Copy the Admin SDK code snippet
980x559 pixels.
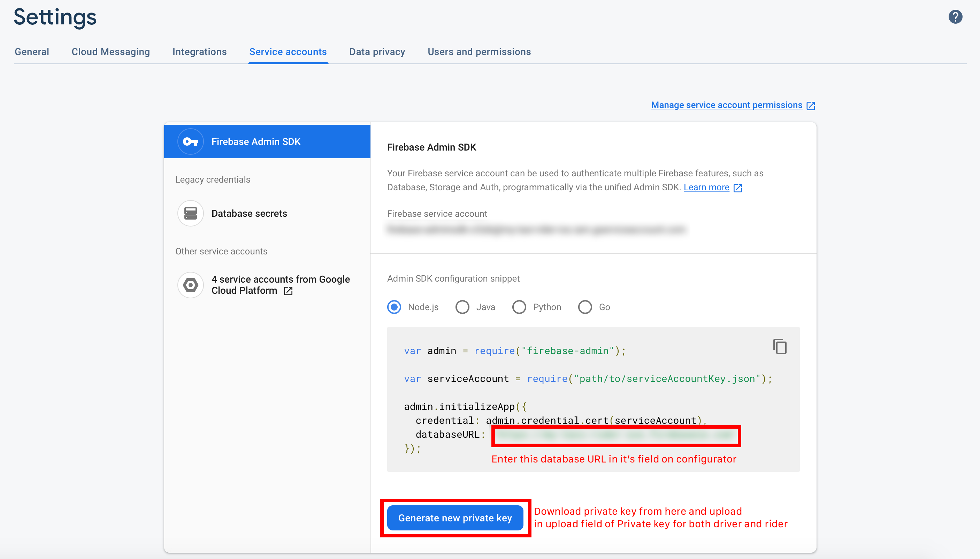pos(780,346)
